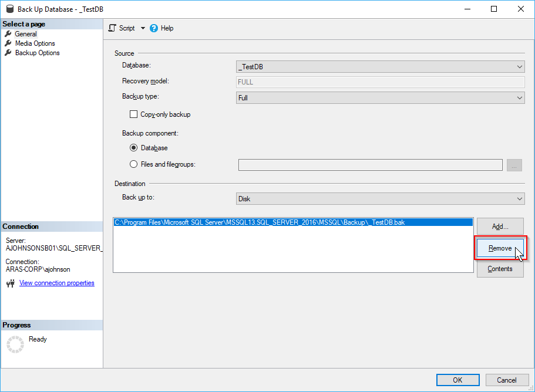Select the Database radio button
Viewport: 535px width, 392px height.
coord(133,148)
